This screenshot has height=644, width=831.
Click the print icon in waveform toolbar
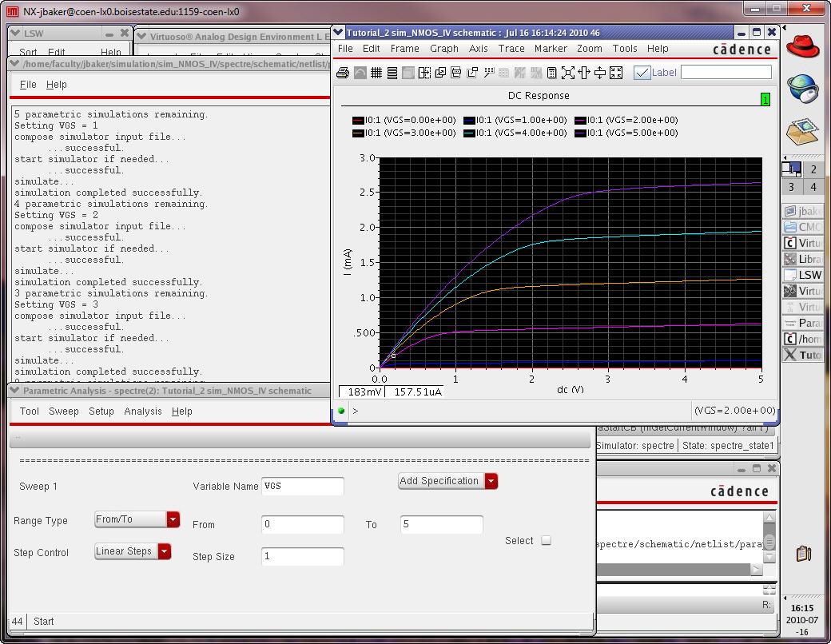[x=343, y=73]
